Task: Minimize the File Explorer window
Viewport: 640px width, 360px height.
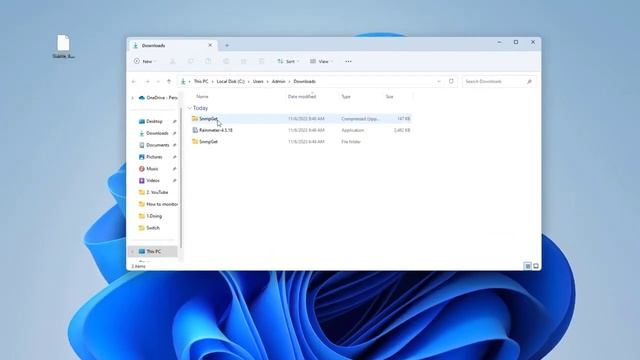Action: [499, 42]
